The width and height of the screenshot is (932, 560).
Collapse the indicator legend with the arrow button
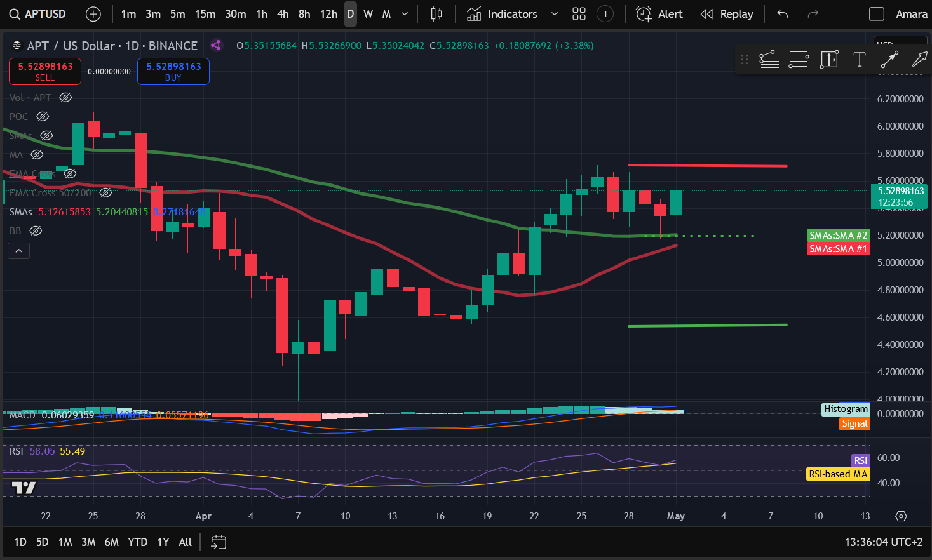(x=18, y=250)
